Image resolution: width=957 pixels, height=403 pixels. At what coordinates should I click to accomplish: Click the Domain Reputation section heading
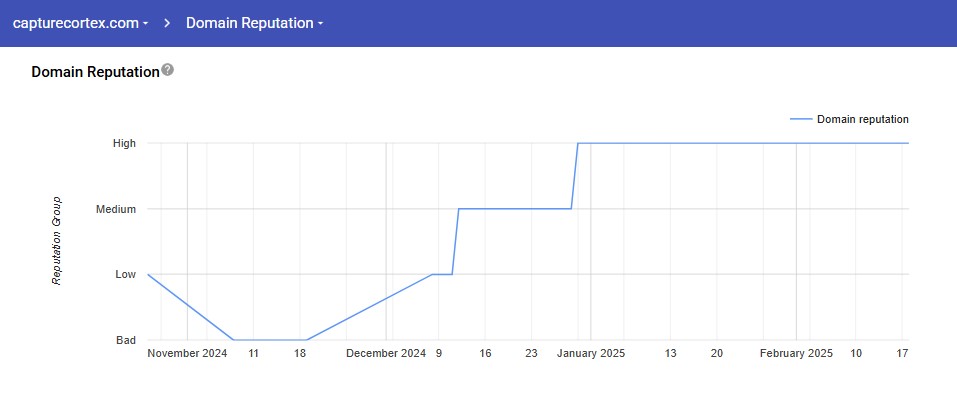point(95,72)
